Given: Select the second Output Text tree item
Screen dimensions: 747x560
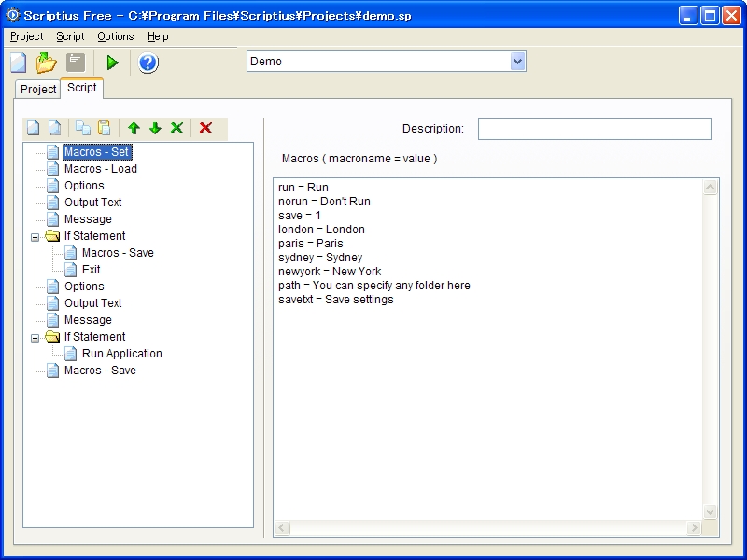Looking at the screenshot, I should 92,303.
